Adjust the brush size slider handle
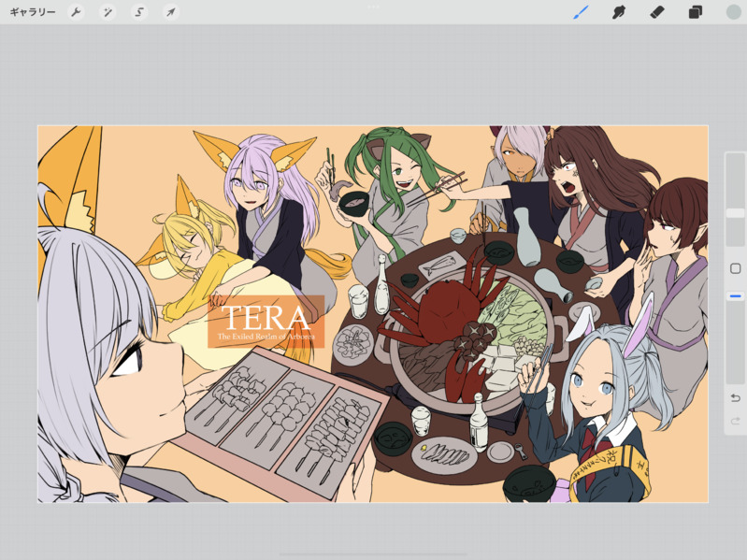This screenshot has width=747, height=560. tap(735, 213)
